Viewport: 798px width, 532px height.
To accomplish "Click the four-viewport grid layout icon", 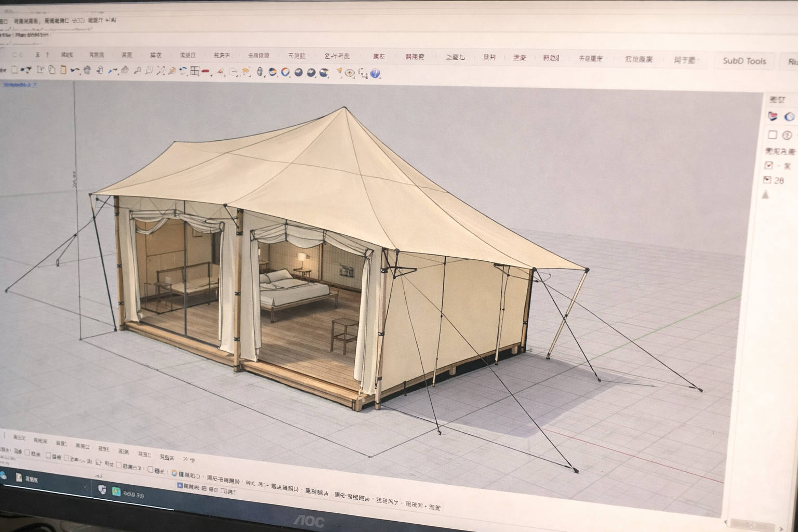I will point(194,71).
